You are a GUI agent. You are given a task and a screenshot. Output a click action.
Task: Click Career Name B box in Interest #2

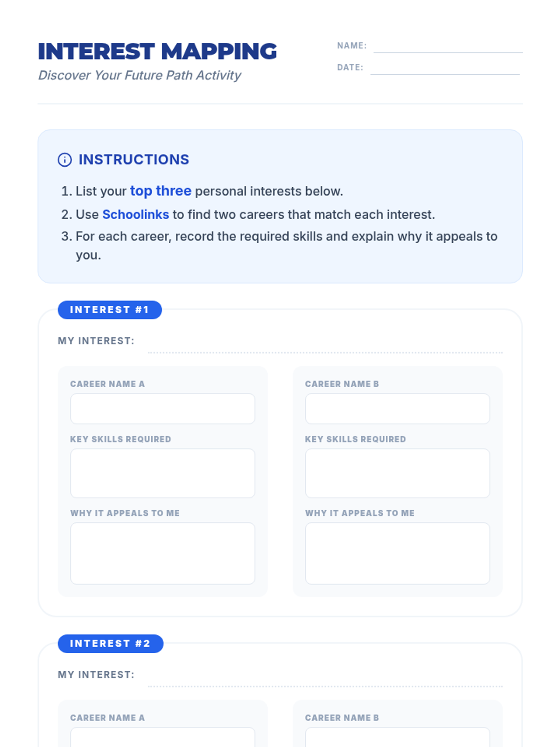point(398,737)
